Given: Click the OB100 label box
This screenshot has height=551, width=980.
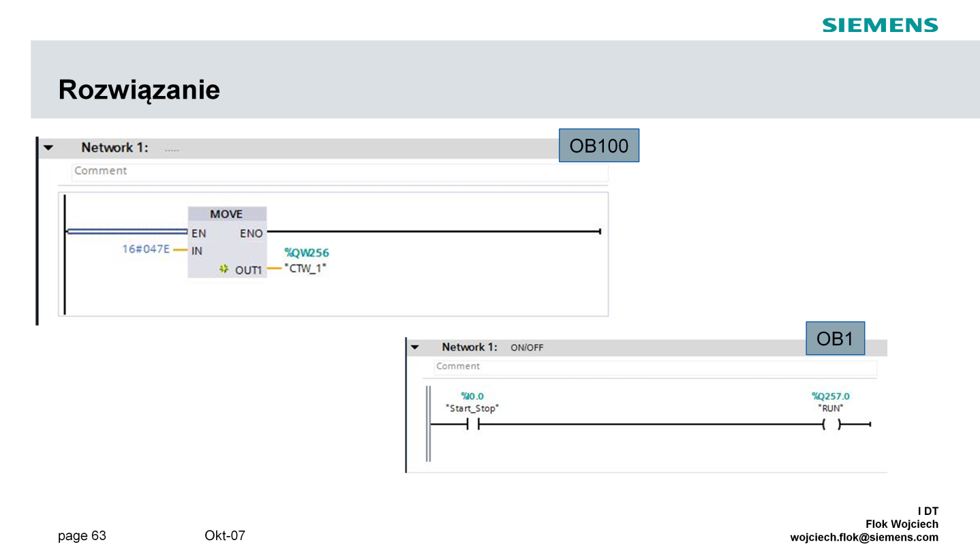Looking at the screenshot, I should (x=599, y=145).
